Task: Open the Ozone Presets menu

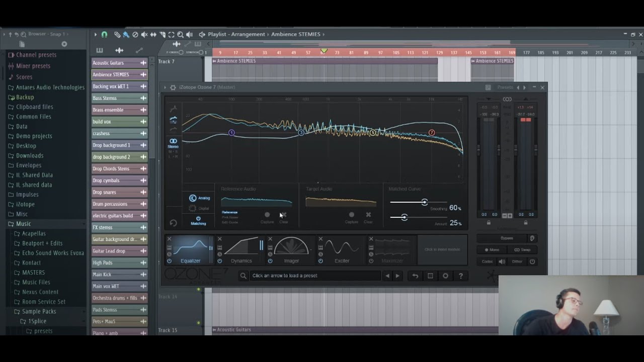Action: (505, 87)
